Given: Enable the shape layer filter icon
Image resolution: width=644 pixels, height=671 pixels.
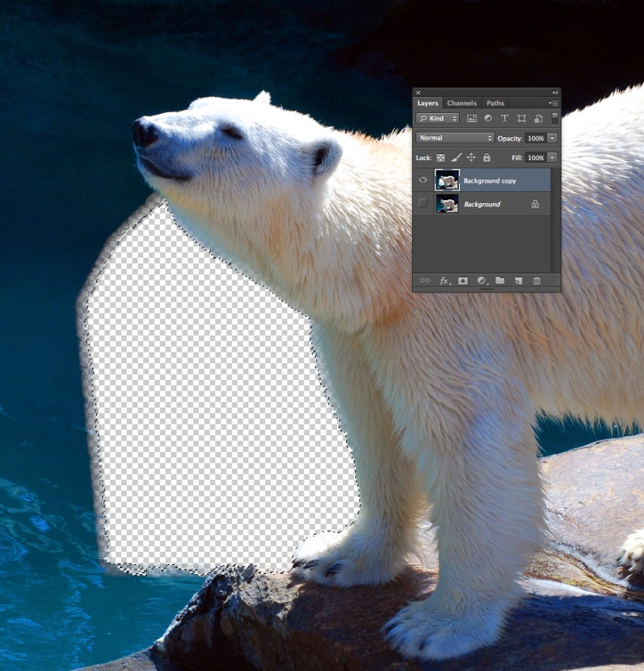Looking at the screenshot, I should (521, 118).
